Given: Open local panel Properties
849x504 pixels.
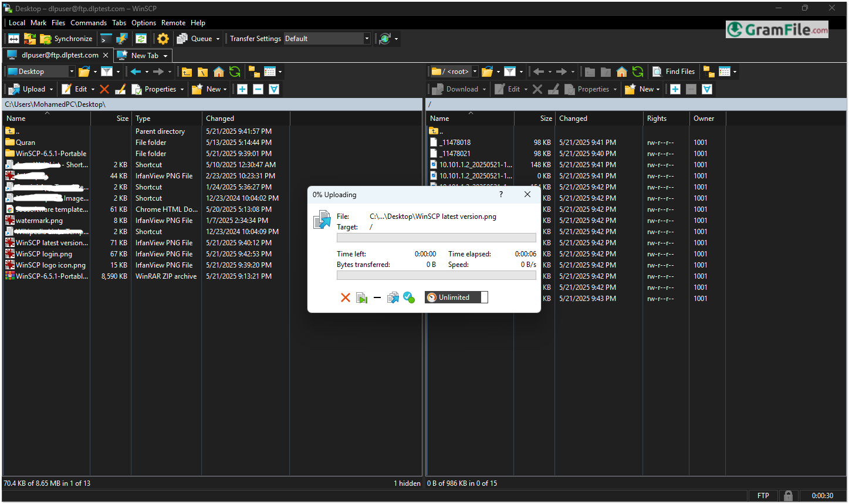Looking at the screenshot, I should (154, 89).
